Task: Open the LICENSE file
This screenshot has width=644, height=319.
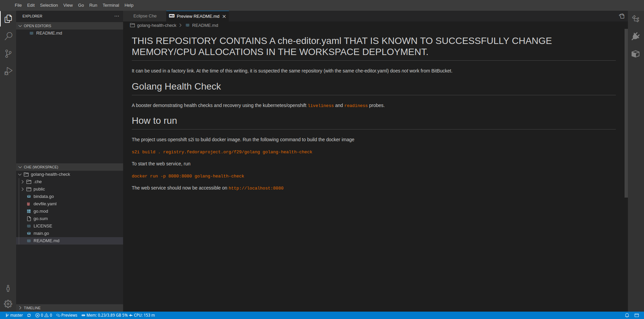Action: [69, 226]
